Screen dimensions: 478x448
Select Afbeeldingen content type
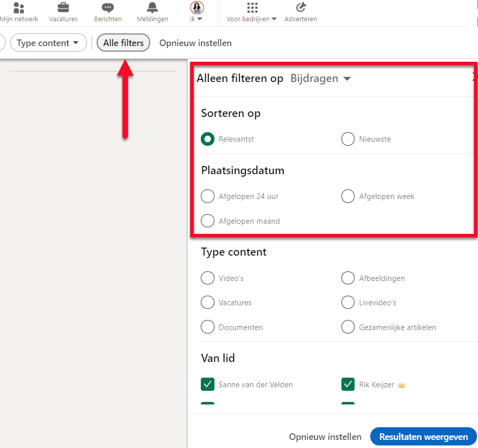348,278
